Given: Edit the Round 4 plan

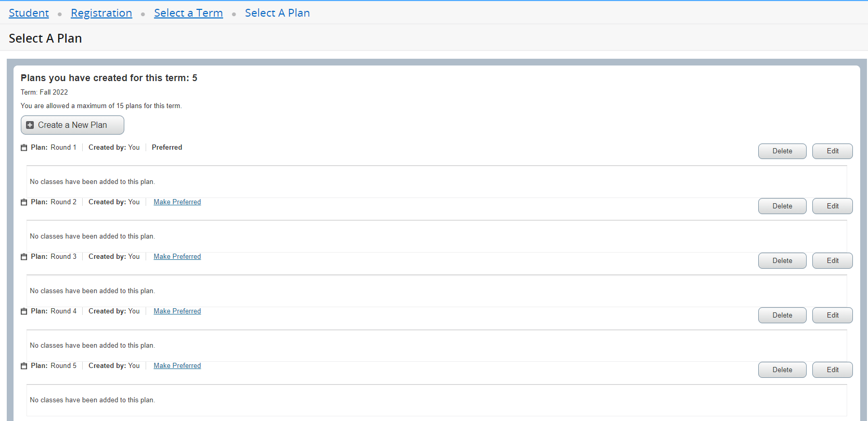Looking at the screenshot, I should (x=833, y=315).
